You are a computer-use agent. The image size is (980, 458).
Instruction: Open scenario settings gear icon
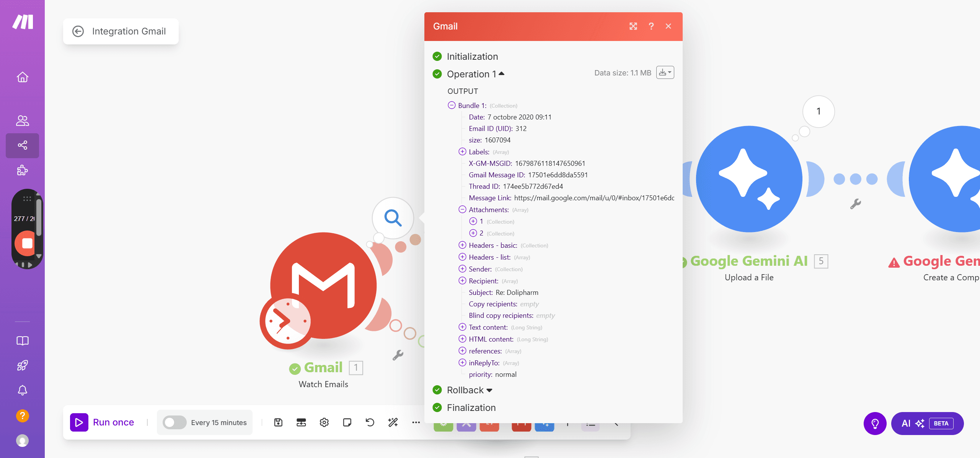pyautogui.click(x=324, y=422)
